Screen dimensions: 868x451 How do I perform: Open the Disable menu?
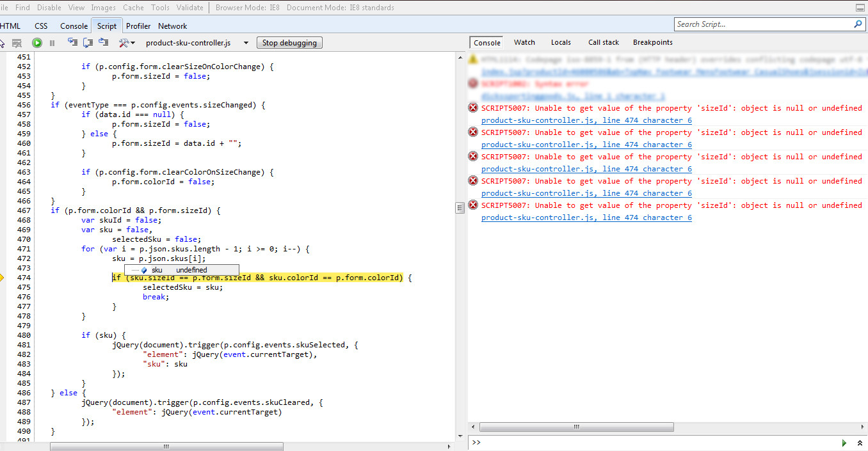49,8
